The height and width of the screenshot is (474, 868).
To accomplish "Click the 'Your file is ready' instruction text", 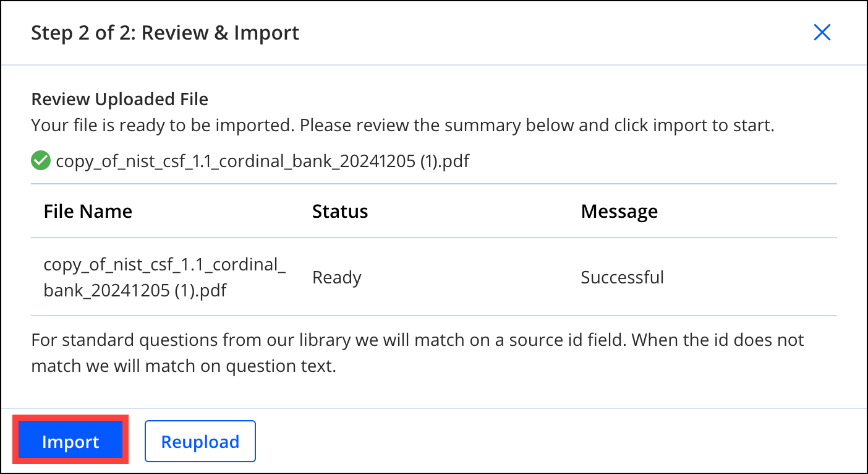I will coord(402,126).
